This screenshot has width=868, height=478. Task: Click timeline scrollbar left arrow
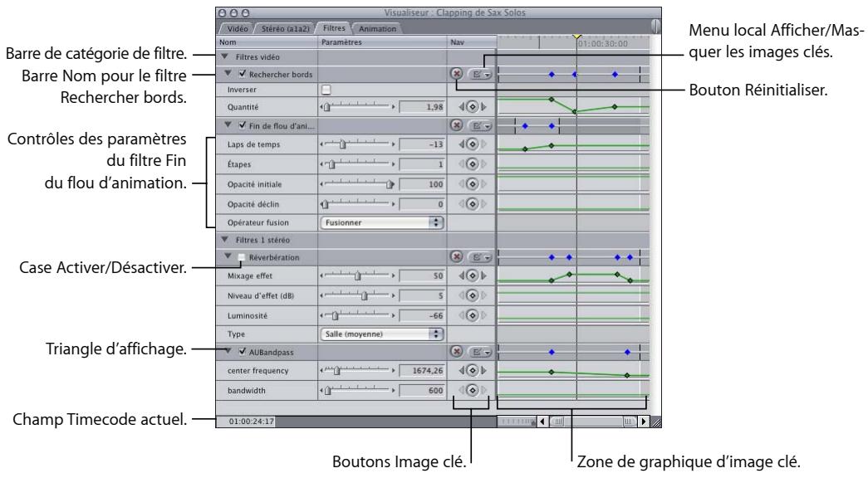coord(542,422)
